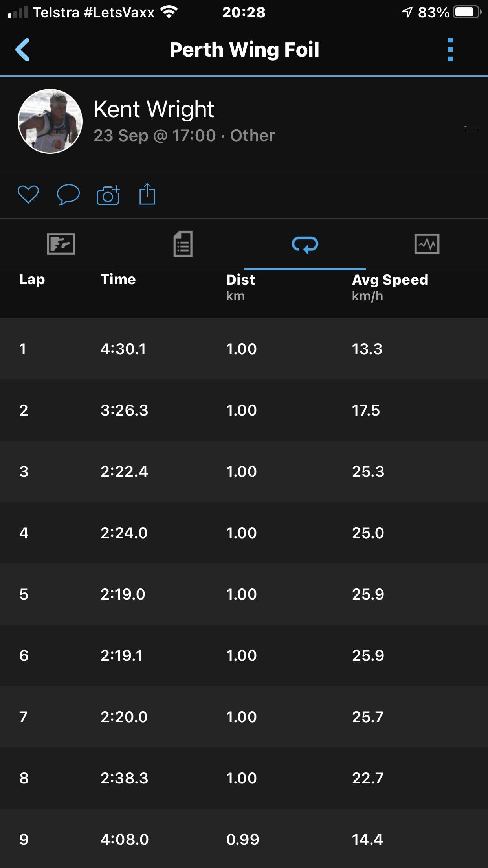The image size is (488, 868).
Task: Open Kent Wright's profile name link
Action: 154,109
